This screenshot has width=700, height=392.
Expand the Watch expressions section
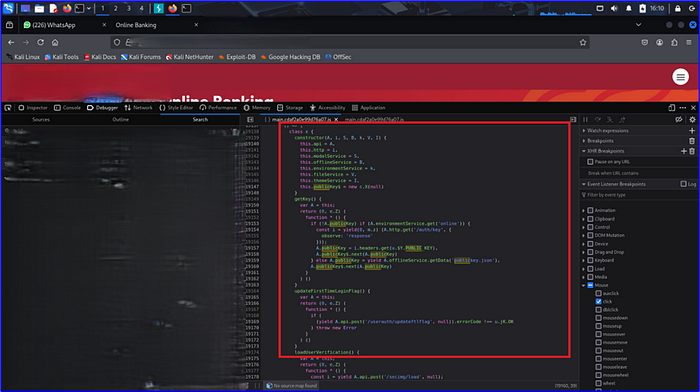coord(583,131)
